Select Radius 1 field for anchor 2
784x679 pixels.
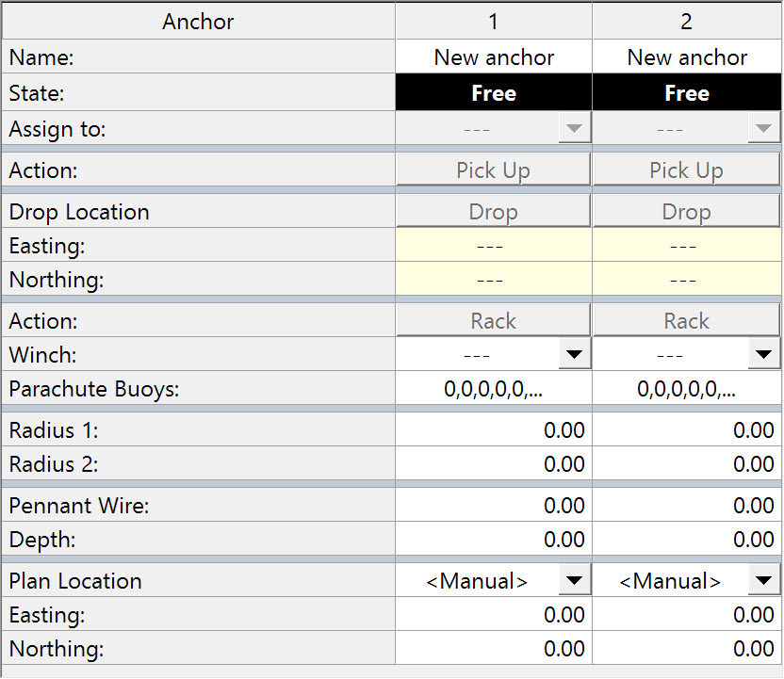[x=687, y=430]
